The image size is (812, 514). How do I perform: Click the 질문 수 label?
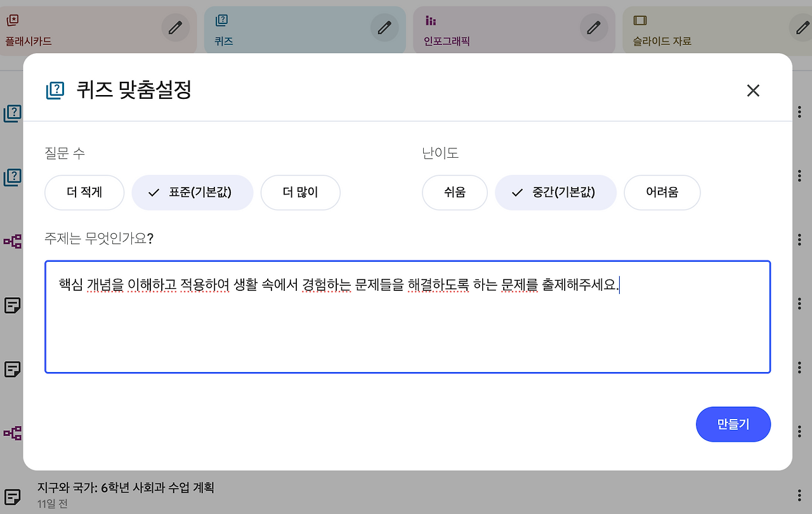pyautogui.click(x=65, y=153)
